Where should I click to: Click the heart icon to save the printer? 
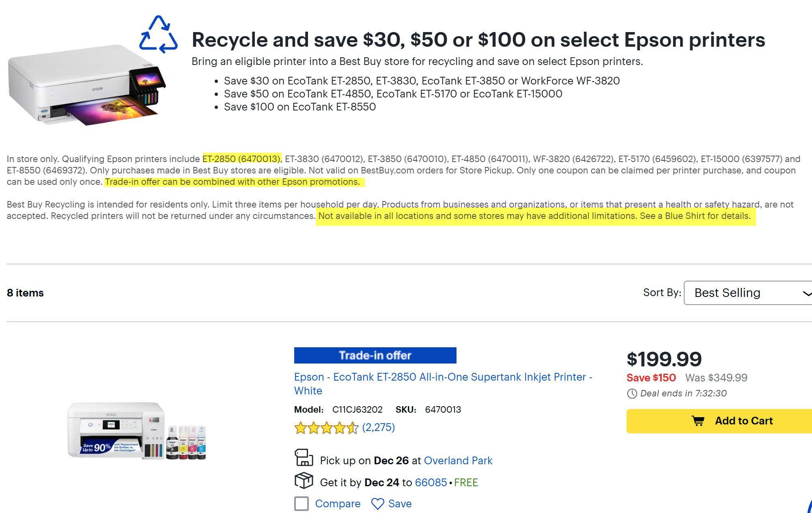[377, 504]
